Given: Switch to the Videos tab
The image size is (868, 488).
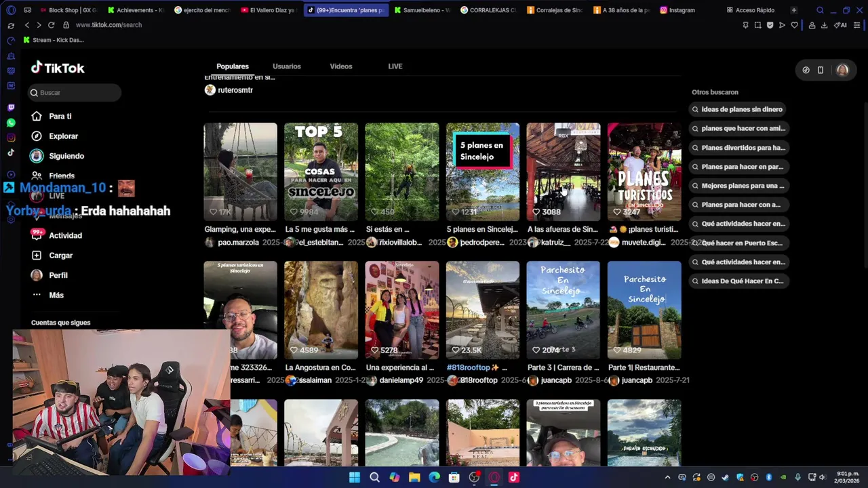Looking at the screenshot, I should [x=341, y=66].
